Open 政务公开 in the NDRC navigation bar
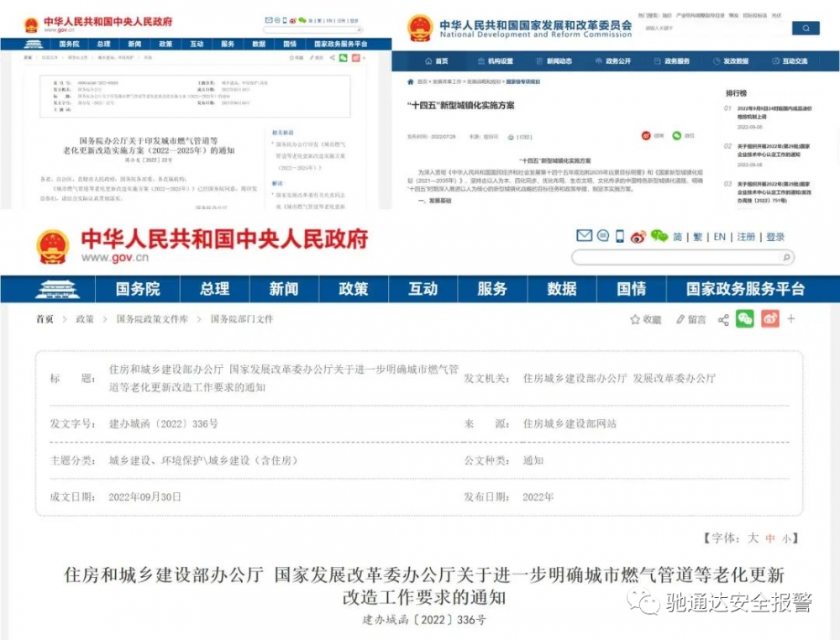840x640 pixels. pos(613,61)
